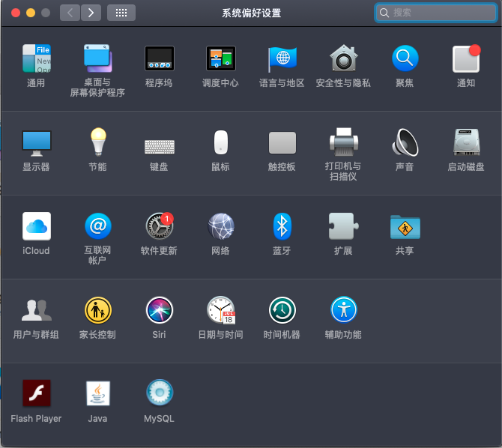Image resolution: width=502 pixels, height=448 pixels.
Task: Open the 蓝牙 (Bluetooth) preferences
Action: [282, 226]
